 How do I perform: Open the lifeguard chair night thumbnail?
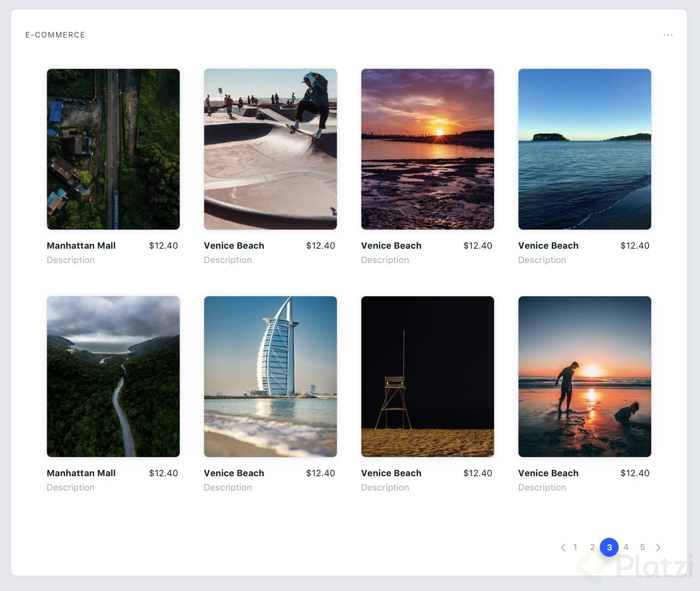(427, 376)
